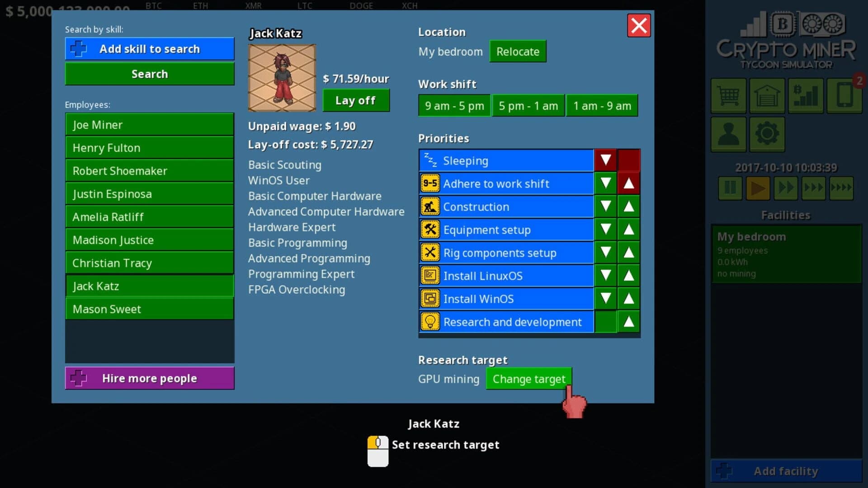
Task: Select the 1 am - 9 am work shift
Action: point(602,105)
